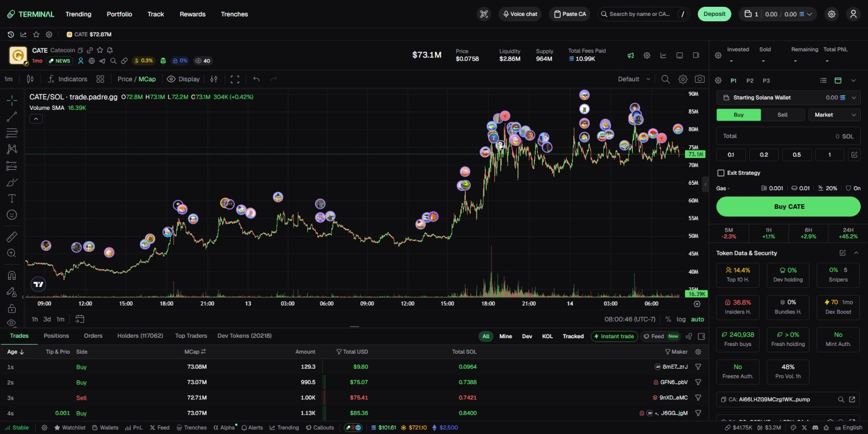
Task: Activate the chart zoom-in tool
Action: [x=12, y=253]
